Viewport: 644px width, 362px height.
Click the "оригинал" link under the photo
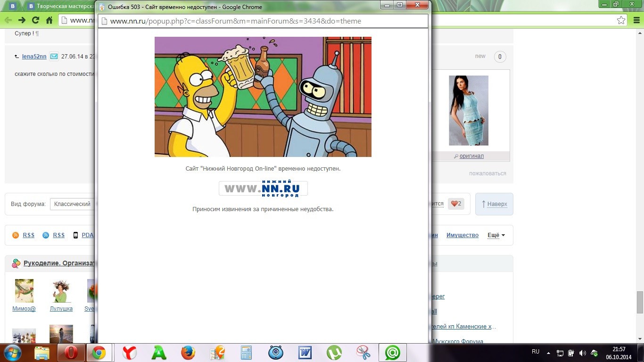point(471,156)
